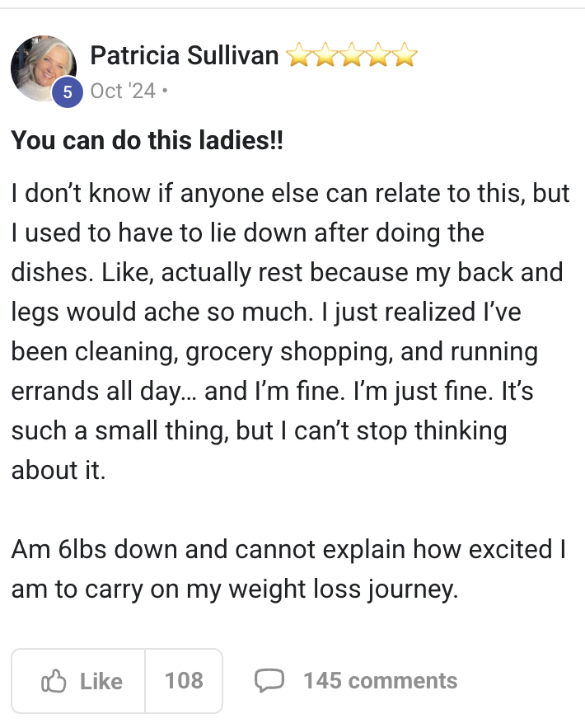Click the paragraph starting I don't know

pos(290,331)
